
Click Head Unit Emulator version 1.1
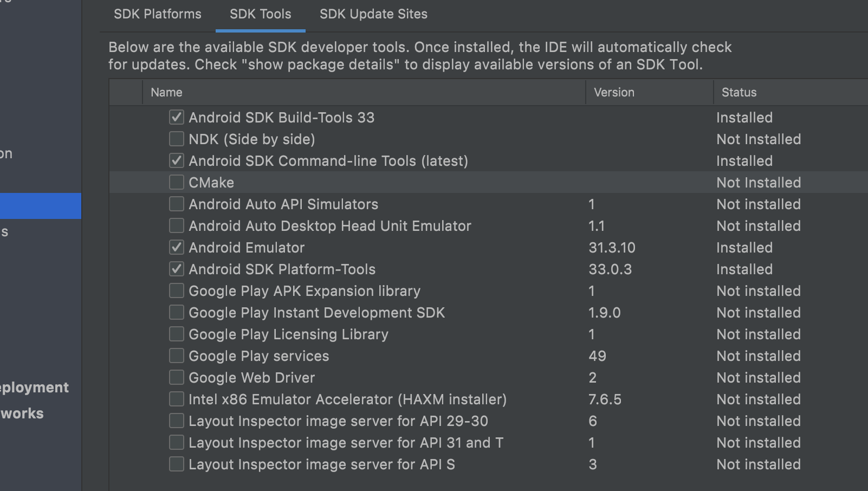(x=597, y=226)
